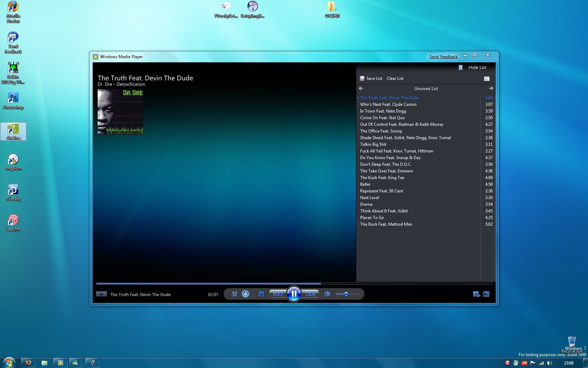The image size is (588, 368).
Task: Select track Drama
Action: click(x=426, y=204)
